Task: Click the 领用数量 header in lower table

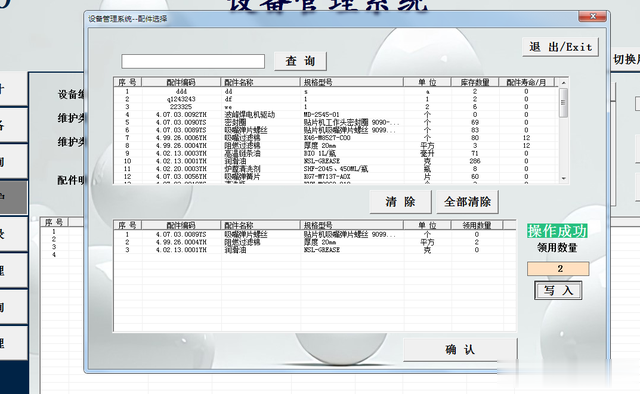Action: [x=477, y=225]
